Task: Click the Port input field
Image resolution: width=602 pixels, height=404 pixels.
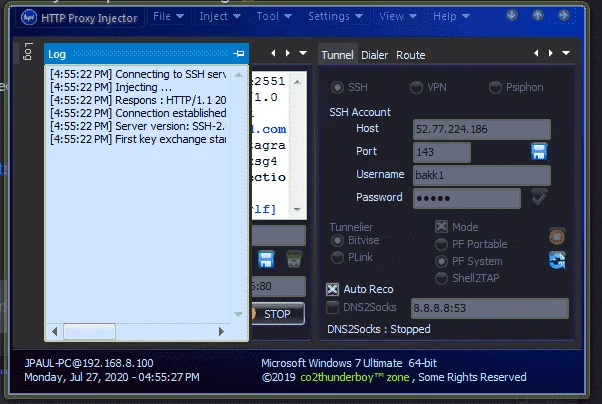Action: point(442,152)
